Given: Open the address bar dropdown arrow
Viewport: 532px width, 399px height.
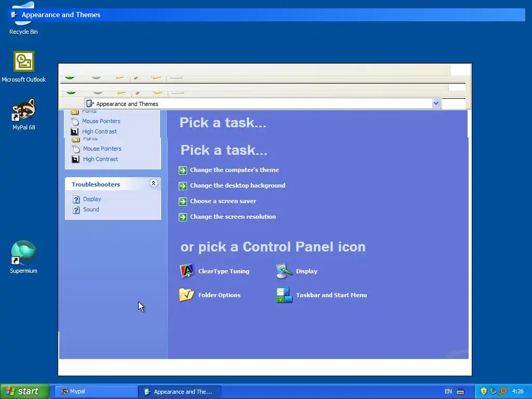Looking at the screenshot, I should tap(436, 103).
